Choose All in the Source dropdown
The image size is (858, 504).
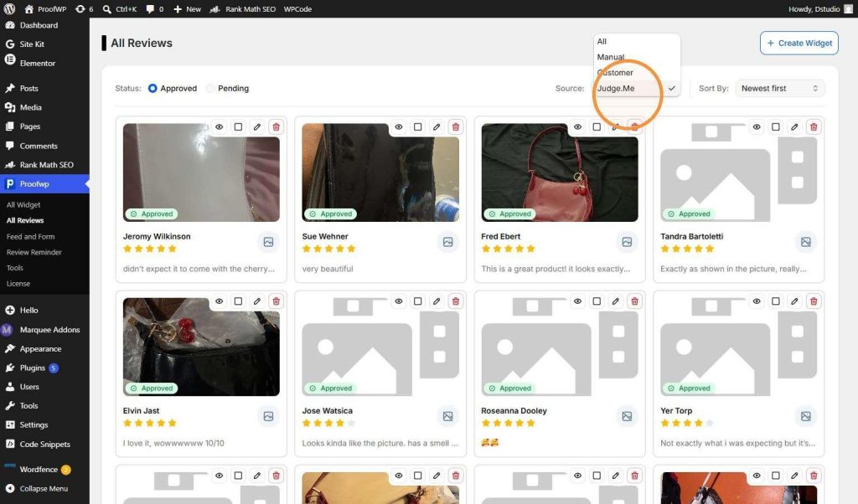pos(637,42)
